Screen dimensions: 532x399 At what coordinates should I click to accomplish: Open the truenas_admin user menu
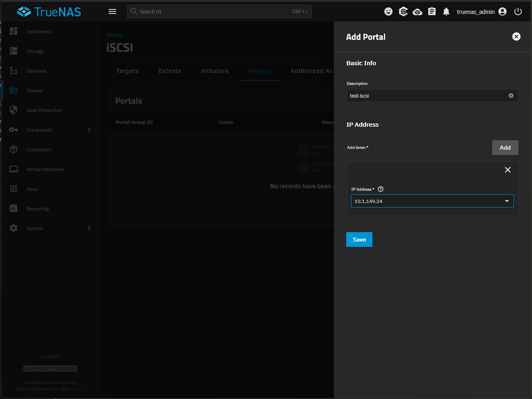(x=482, y=11)
